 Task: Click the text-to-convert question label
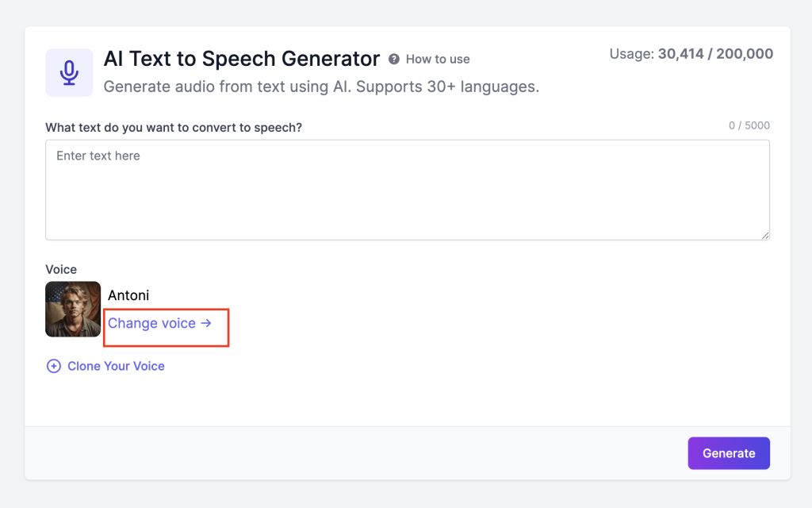(x=174, y=127)
